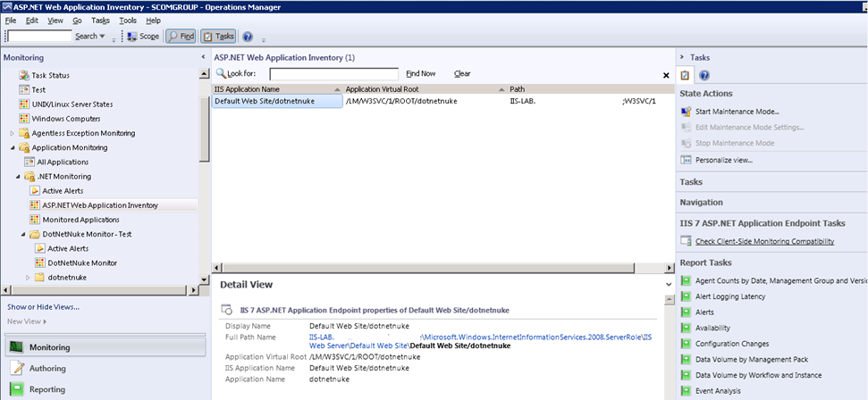Screen dimensions: 868x400
Task: Expand Agentless Exception Monitoring folder
Action: point(13,133)
